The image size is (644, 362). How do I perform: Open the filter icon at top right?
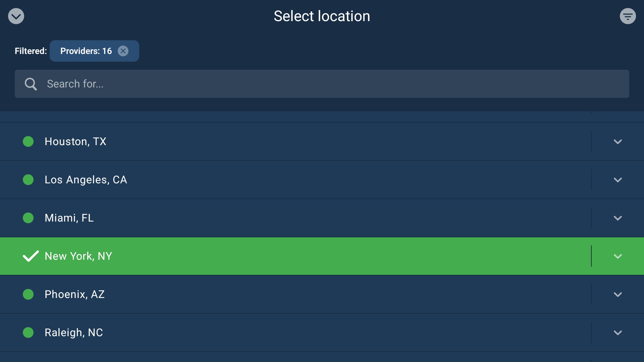point(628,16)
